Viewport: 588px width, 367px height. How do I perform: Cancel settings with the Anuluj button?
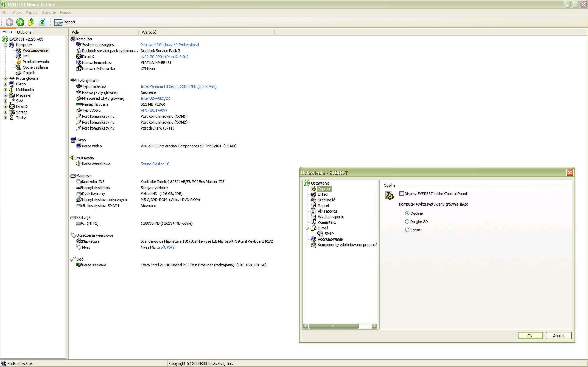click(558, 335)
